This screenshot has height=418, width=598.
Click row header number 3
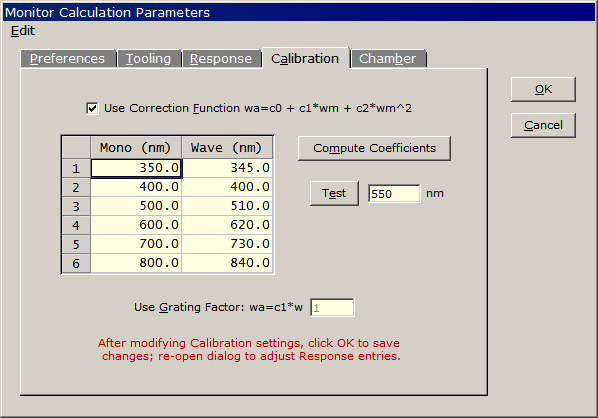[76, 206]
